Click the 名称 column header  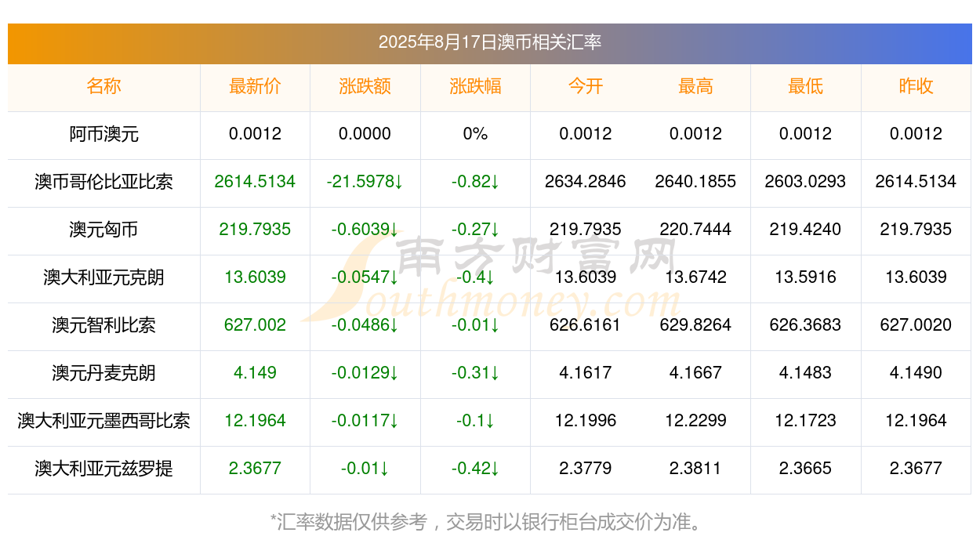click(103, 86)
